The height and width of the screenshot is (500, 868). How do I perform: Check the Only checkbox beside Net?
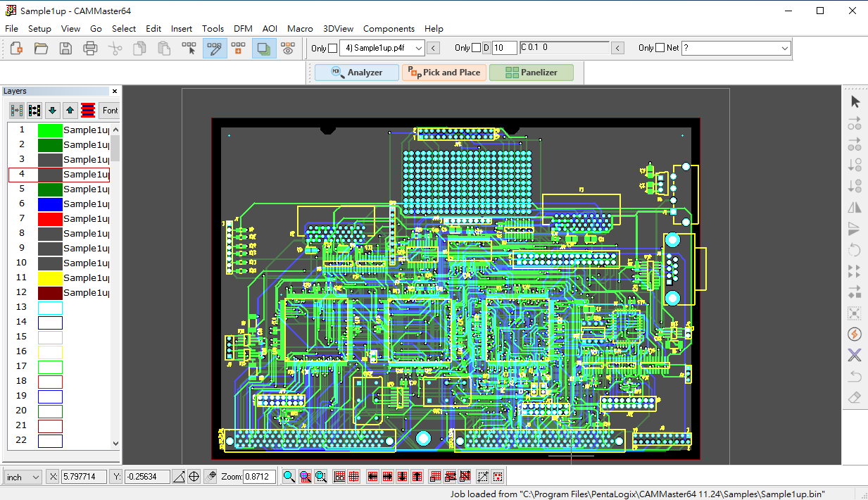660,48
